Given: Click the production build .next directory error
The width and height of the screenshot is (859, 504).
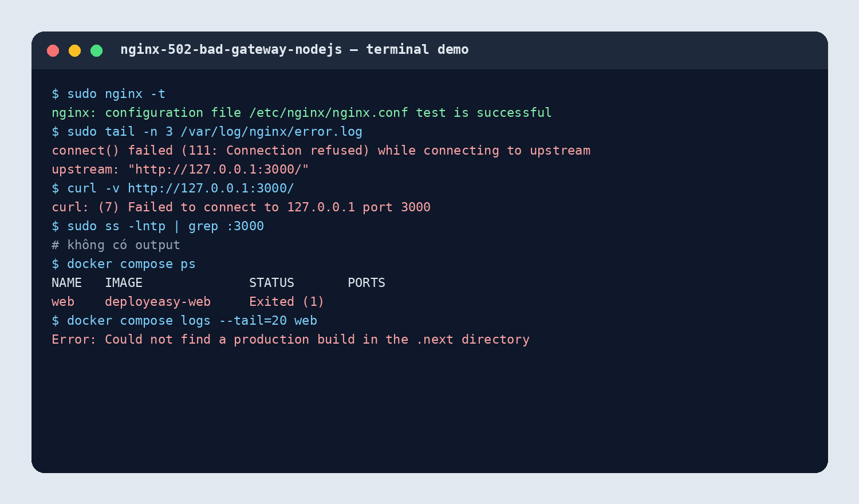Looking at the screenshot, I should 290,340.
